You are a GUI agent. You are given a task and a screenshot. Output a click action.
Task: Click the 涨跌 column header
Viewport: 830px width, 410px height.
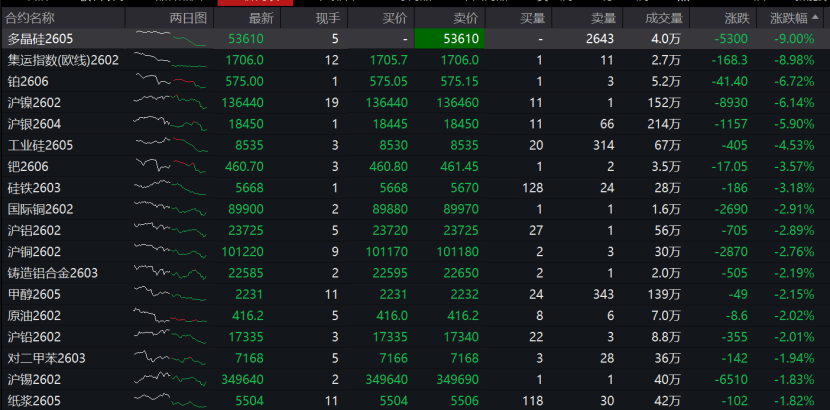[736, 18]
